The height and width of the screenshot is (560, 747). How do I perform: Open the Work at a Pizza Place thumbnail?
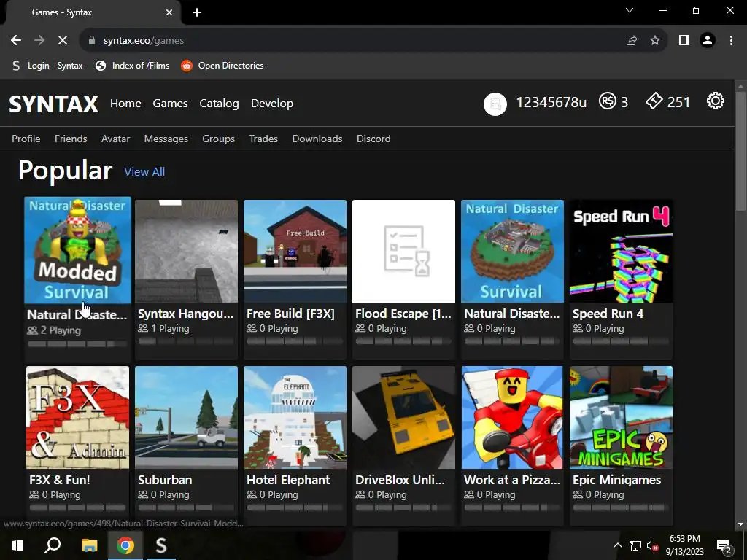coord(512,417)
